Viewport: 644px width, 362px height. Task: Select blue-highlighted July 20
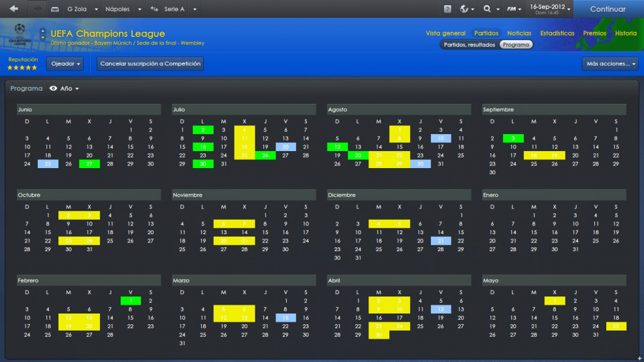coord(286,147)
